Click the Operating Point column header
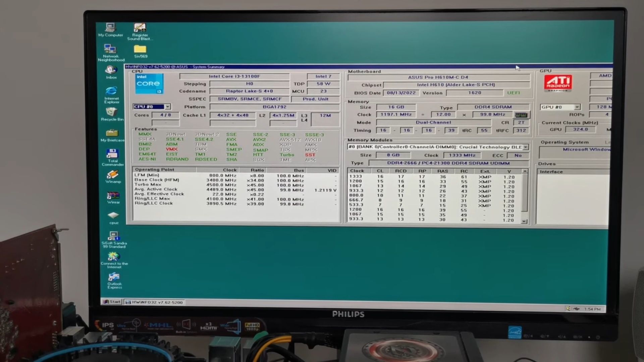This screenshot has height=362, width=644. [164, 170]
